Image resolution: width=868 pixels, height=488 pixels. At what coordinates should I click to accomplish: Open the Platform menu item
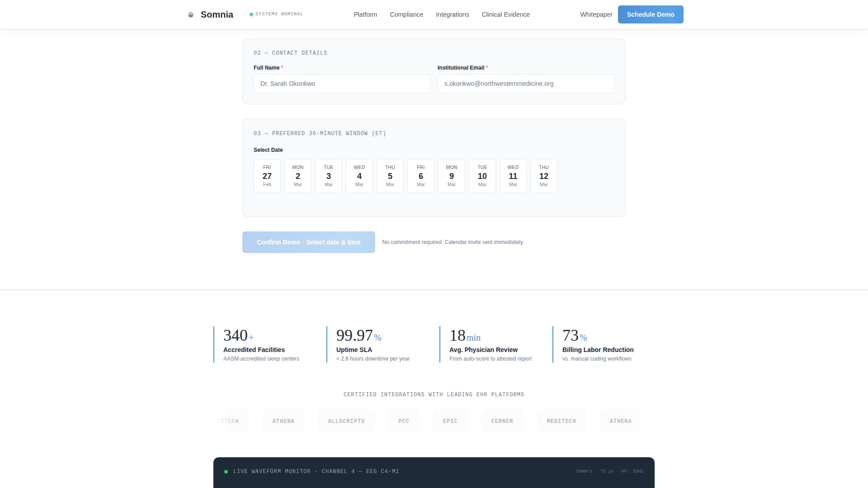[x=365, y=14]
